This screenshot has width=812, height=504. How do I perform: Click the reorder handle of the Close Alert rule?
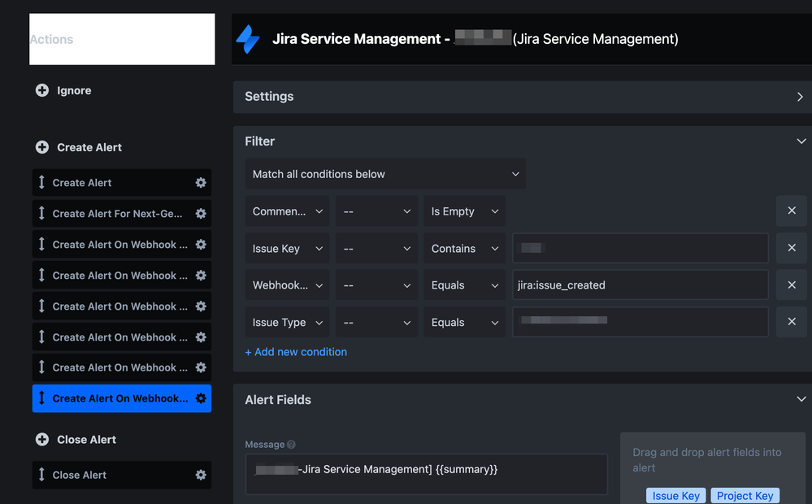click(x=41, y=475)
